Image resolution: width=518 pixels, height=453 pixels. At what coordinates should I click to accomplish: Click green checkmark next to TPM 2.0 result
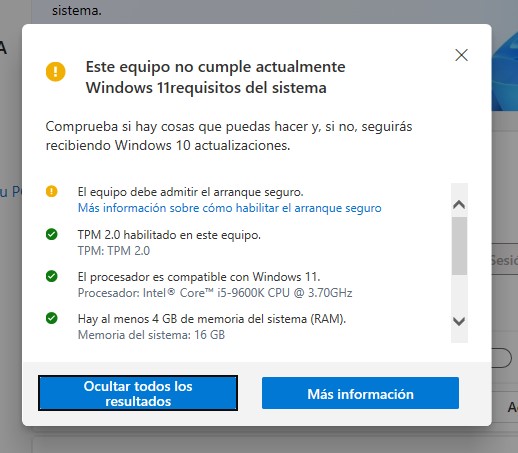point(52,234)
